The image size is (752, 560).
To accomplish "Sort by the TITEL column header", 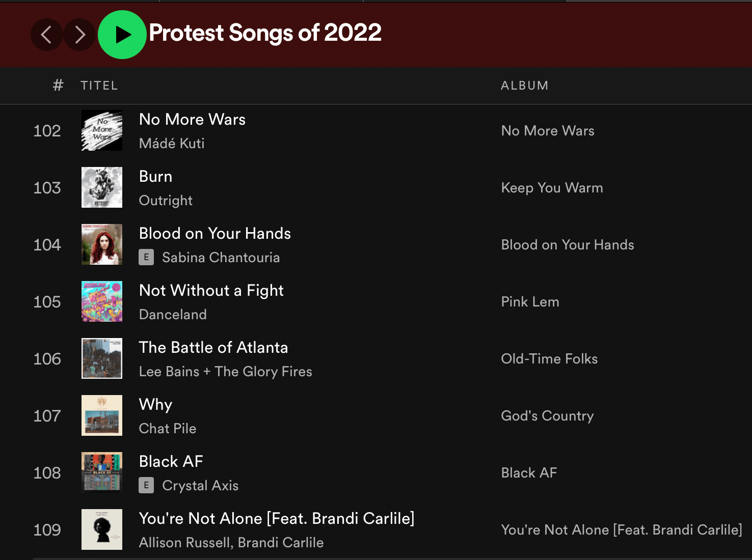I will (x=99, y=86).
